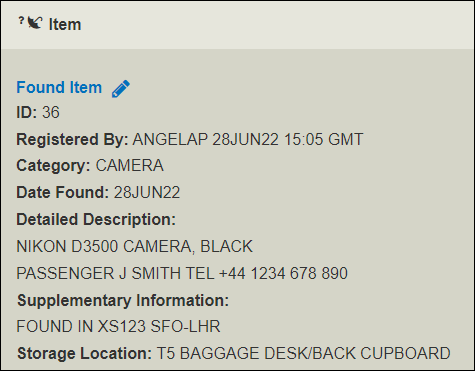475x371 pixels.
Task: Open the Found Item link
Action: [59, 87]
